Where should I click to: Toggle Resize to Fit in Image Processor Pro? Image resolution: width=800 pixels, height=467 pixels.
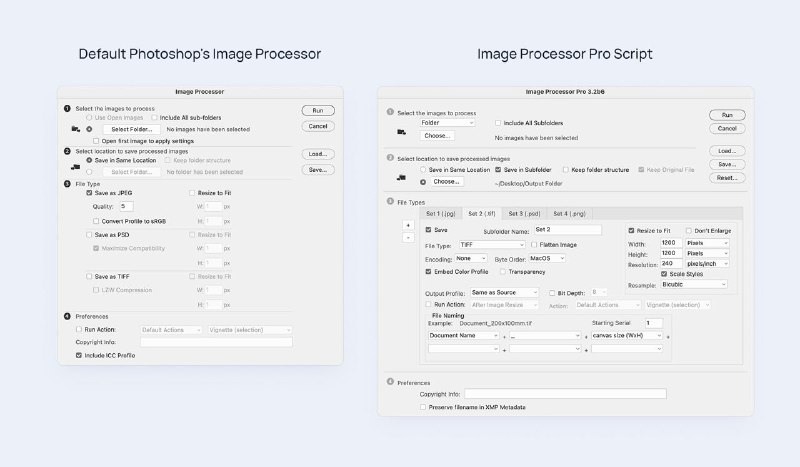[x=631, y=231]
